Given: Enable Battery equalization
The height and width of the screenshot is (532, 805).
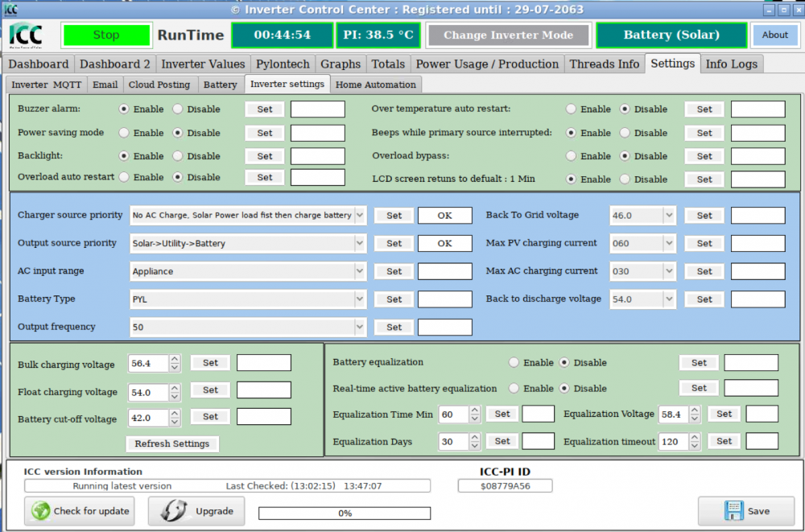Looking at the screenshot, I should point(514,362).
